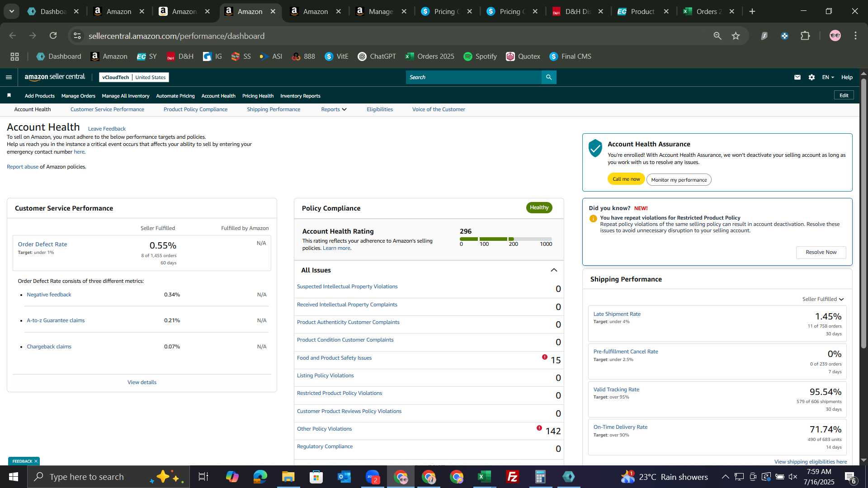This screenshot has width=868, height=488.
Task: Bookmark this page with the star icon
Action: click(x=736, y=36)
